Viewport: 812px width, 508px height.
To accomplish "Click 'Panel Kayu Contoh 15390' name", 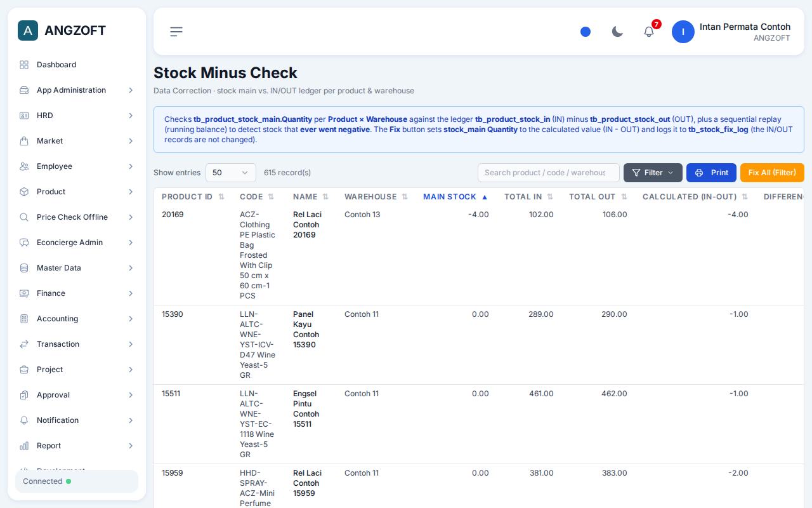I will (306, 330).
